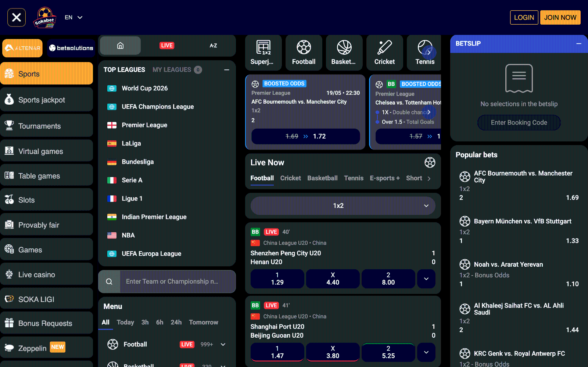The width and height of the screenshot is (588, 367).
Task: Switch to the A-Z tab
Action: coord(213,46)
